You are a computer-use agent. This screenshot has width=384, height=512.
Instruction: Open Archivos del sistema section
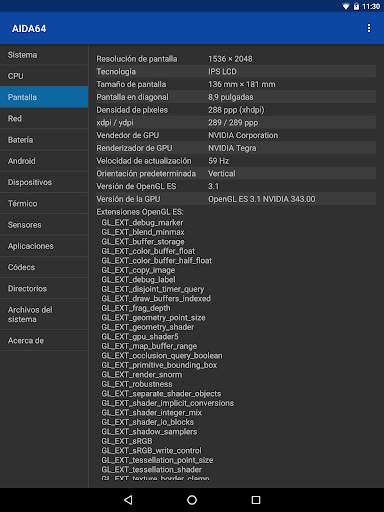(44, 314)
